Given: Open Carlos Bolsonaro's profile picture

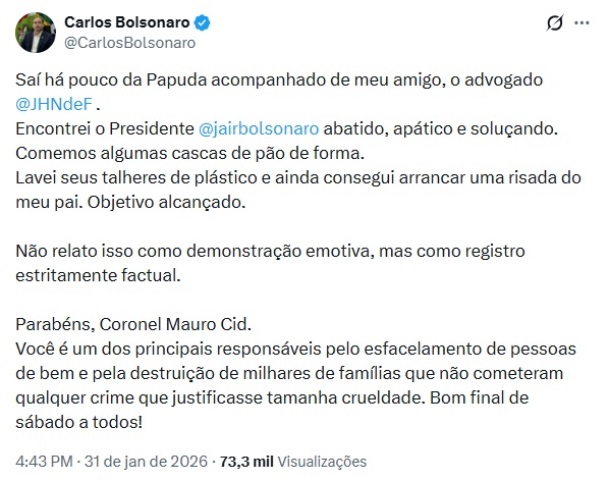Looking at the screenshot, I should click(x=35, y=32).
